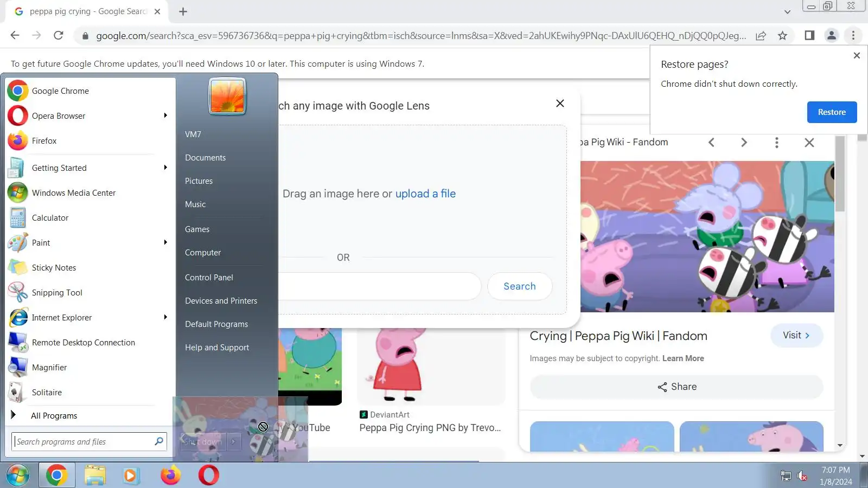
Task: Click the Share button in preview
Action: coord(676,387)
